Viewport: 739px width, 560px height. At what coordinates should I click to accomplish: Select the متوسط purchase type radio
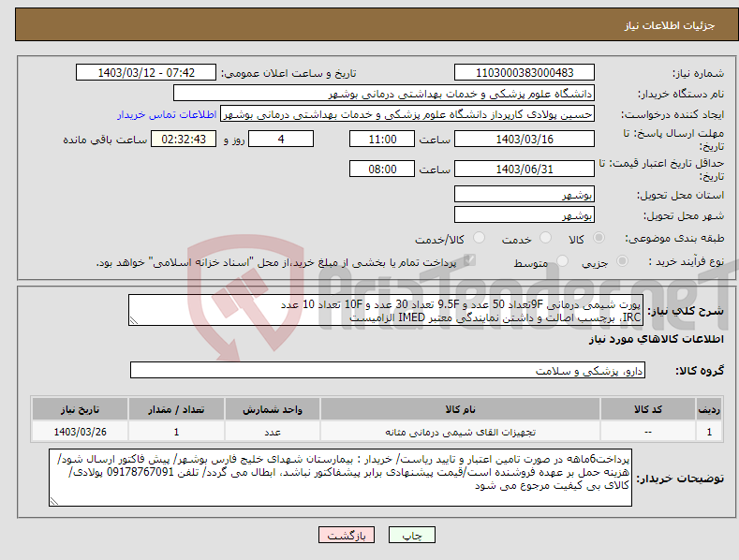coord(562,260)
